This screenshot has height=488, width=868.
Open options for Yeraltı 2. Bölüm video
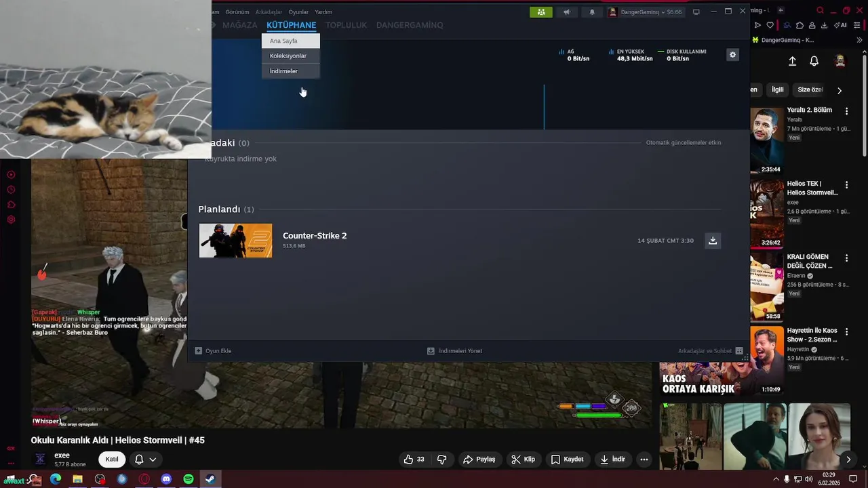pos(846,110)
